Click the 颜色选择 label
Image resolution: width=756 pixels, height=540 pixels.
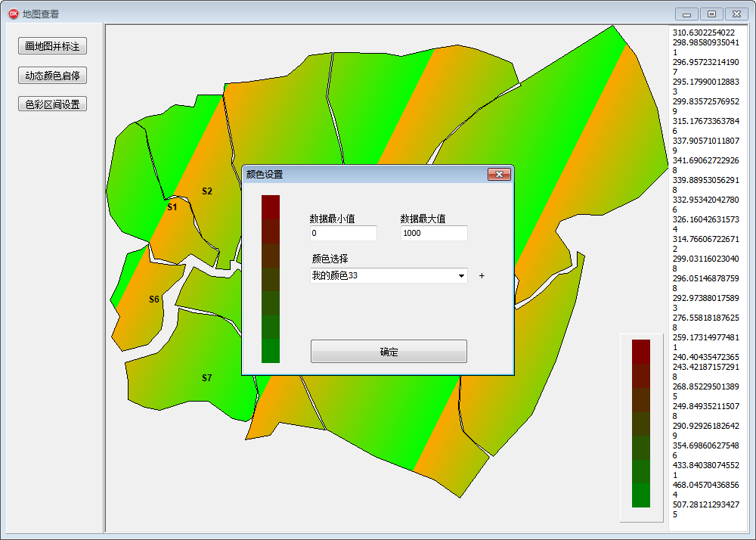pos(330,259)
